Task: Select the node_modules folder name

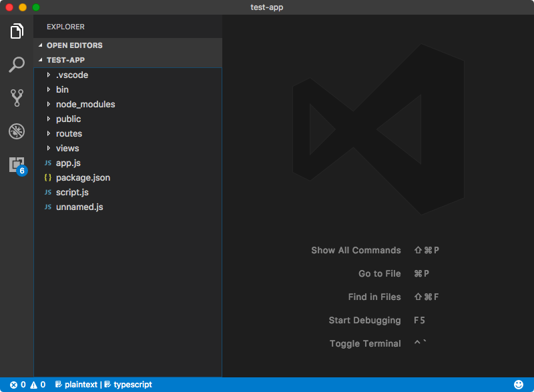Action: point(85,104)
